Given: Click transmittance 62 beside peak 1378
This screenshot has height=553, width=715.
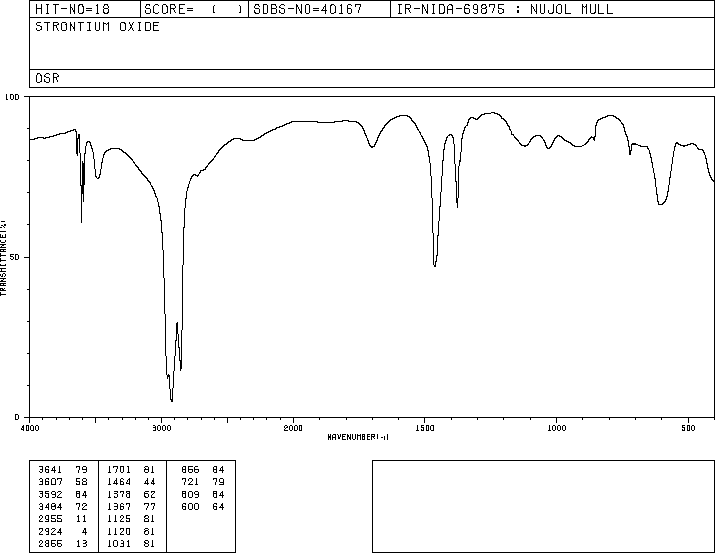Looking at the screenshot, I should click(150, 495).
